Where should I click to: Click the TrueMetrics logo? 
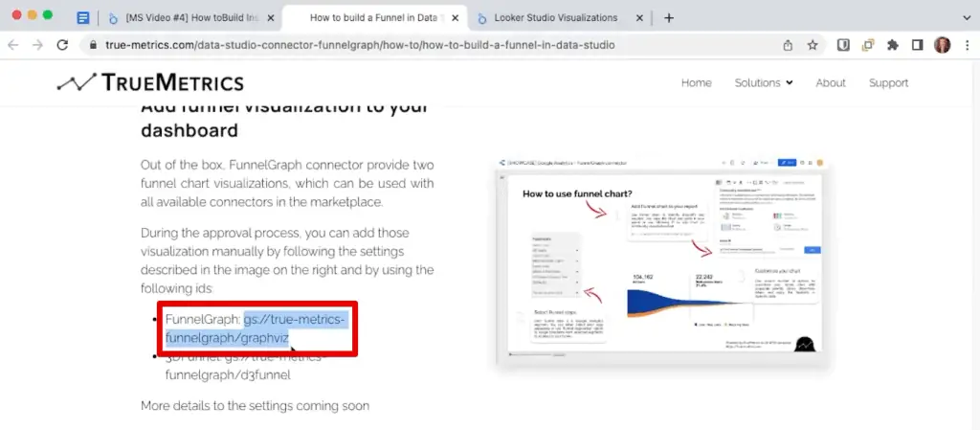coord(150,83)
